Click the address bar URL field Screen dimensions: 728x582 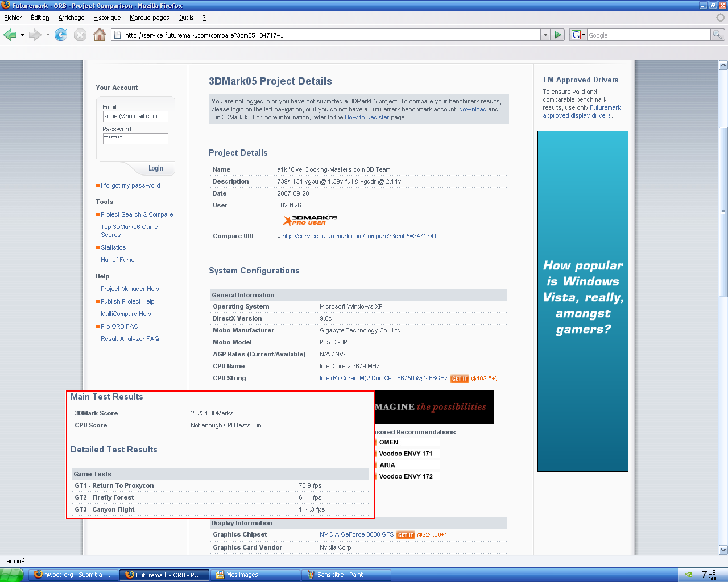325,35
